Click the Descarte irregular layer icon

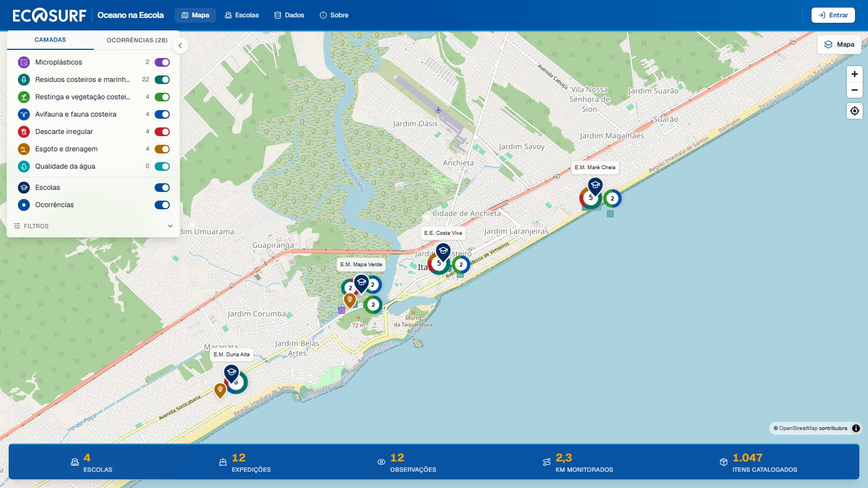point(24,132)
